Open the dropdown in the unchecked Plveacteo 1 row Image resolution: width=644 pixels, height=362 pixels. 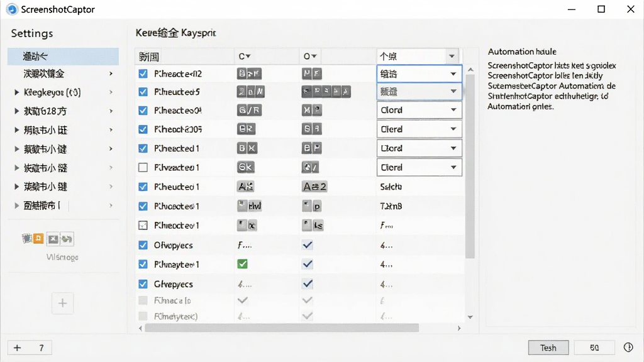coord(419,167)
